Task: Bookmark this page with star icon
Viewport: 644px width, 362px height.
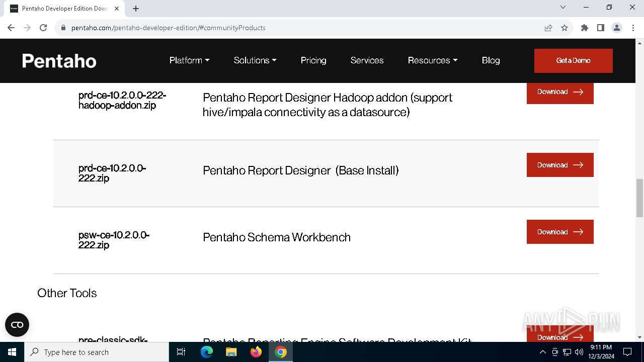Action: 565,28
